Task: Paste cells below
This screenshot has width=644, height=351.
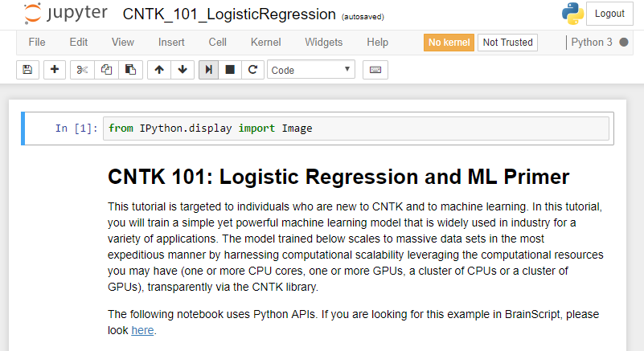Action: pos(130,70)
